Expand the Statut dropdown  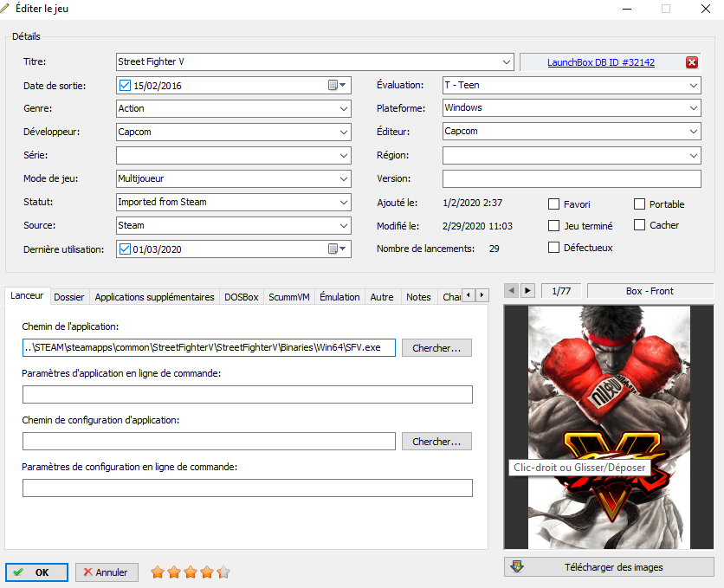pos(344,202)
